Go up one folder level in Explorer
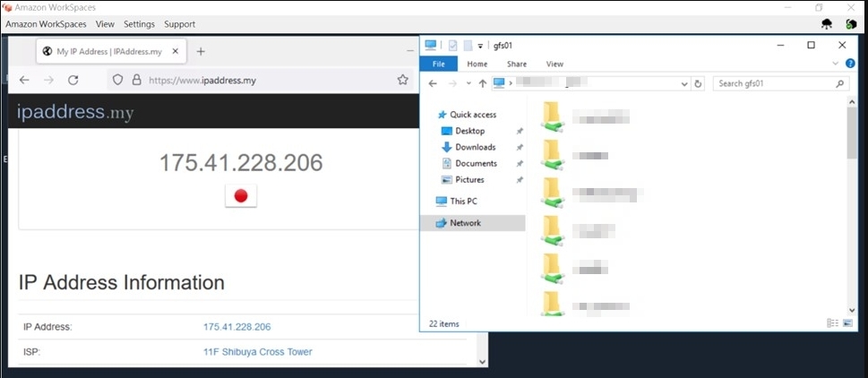This screenshot has width=868, height=378. click(x=483, y=83)
